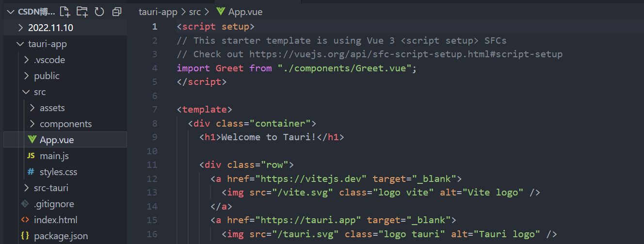Click line number 16 in the gutter
Image resolution: width=644 pixels, height=244 pixels.
coord(152,234)
